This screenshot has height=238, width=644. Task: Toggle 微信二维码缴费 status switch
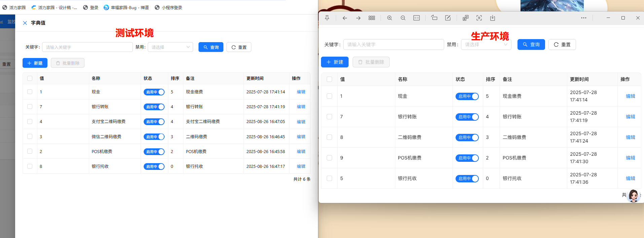pos(154,137)
